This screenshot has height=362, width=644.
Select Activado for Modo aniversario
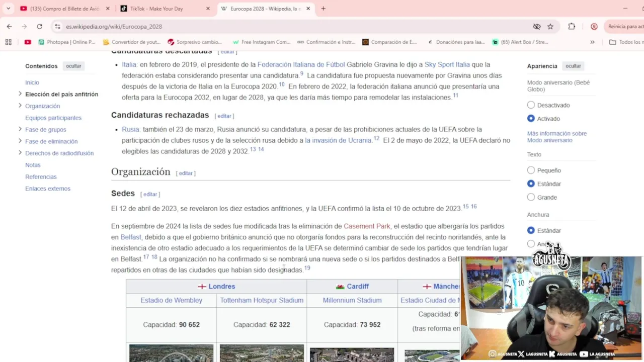click(531, 119)
